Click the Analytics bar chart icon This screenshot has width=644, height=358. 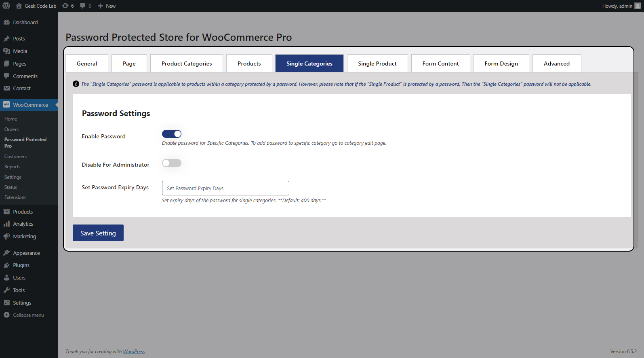coord(6,224)
